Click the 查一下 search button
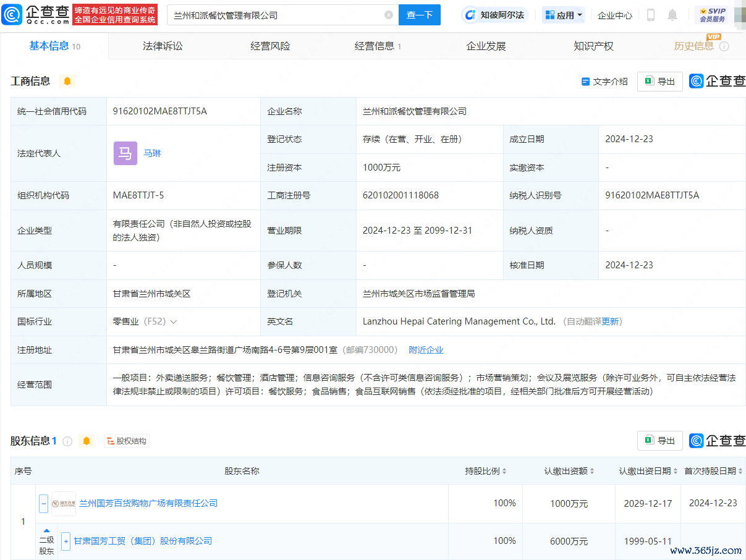The width and height of the screenshot is (746, 560). pyautogui.click(x=420, y=15)
